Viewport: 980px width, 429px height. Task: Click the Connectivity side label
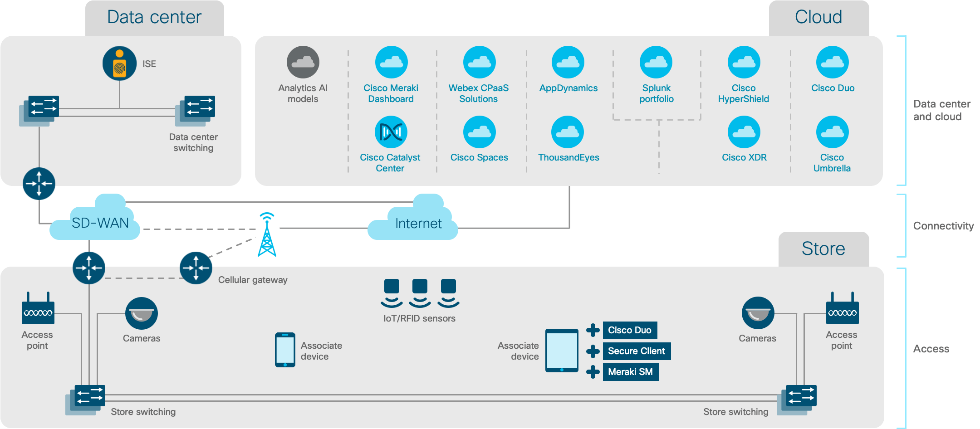click(943, 226)
